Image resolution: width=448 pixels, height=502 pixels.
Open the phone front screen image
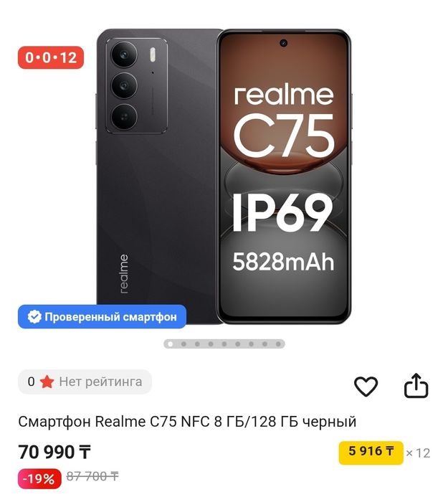click(284, 176)
